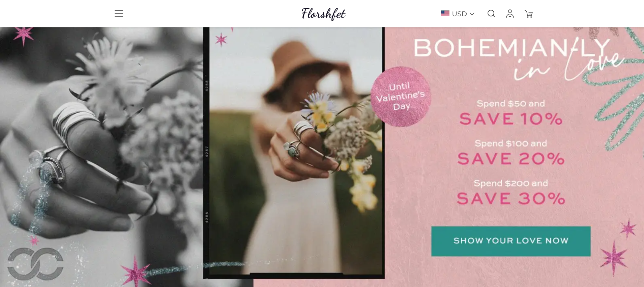Click the Spend $50 and text
The image size is (644, 287).
(511, 103)
